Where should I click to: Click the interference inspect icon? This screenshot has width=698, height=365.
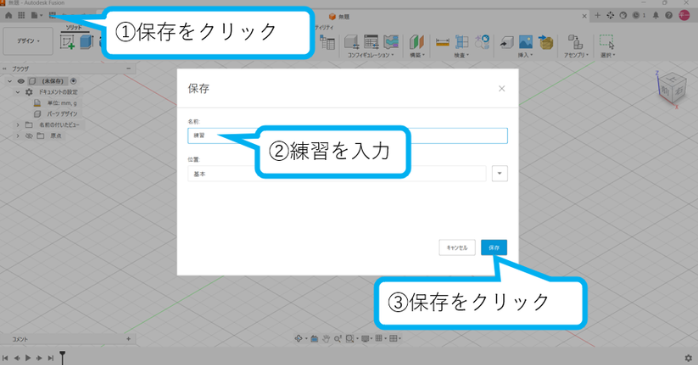click(x=462, y=42)
